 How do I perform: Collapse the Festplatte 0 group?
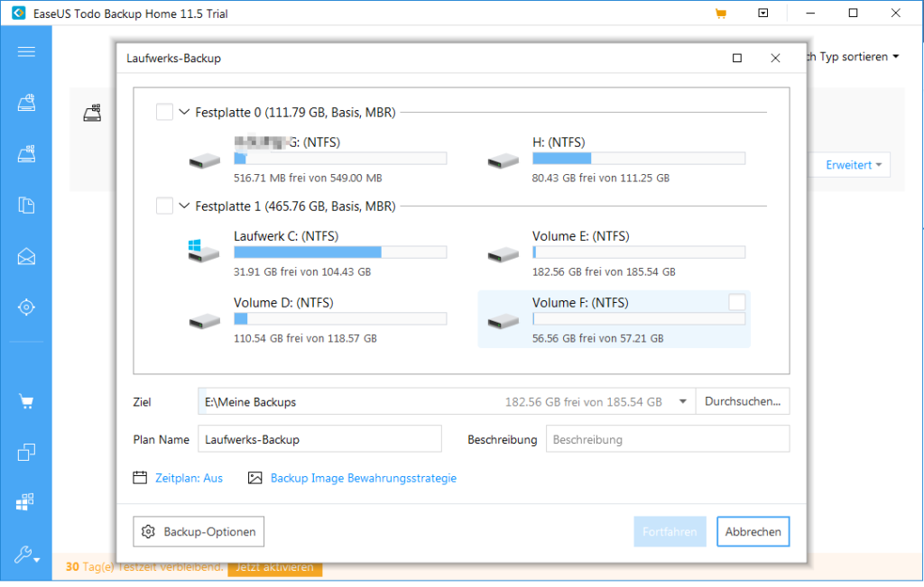[184, 112]
